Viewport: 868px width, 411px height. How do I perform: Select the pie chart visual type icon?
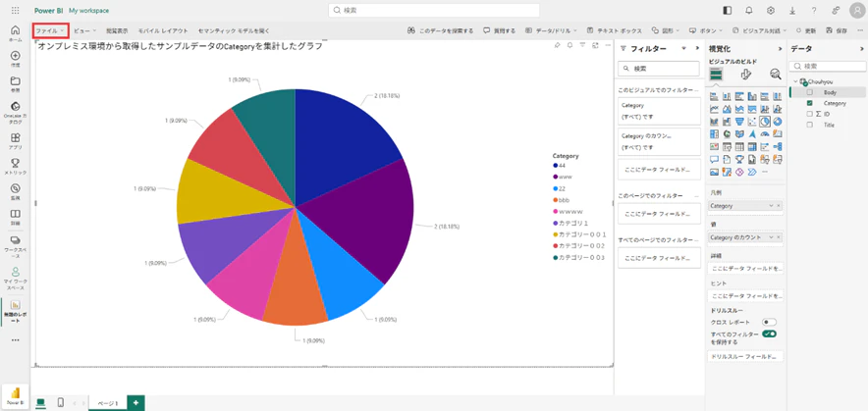(x=765, y=122)
